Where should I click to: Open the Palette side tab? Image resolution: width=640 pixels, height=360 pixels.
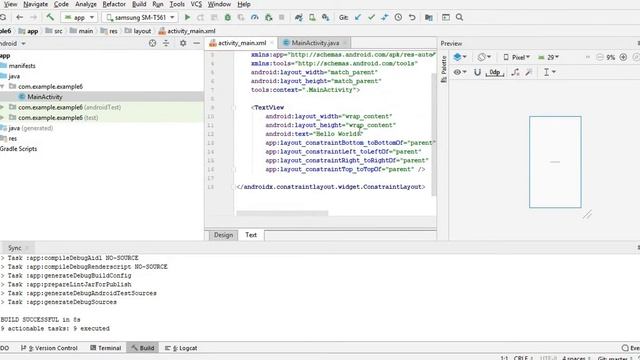[444, 69]
